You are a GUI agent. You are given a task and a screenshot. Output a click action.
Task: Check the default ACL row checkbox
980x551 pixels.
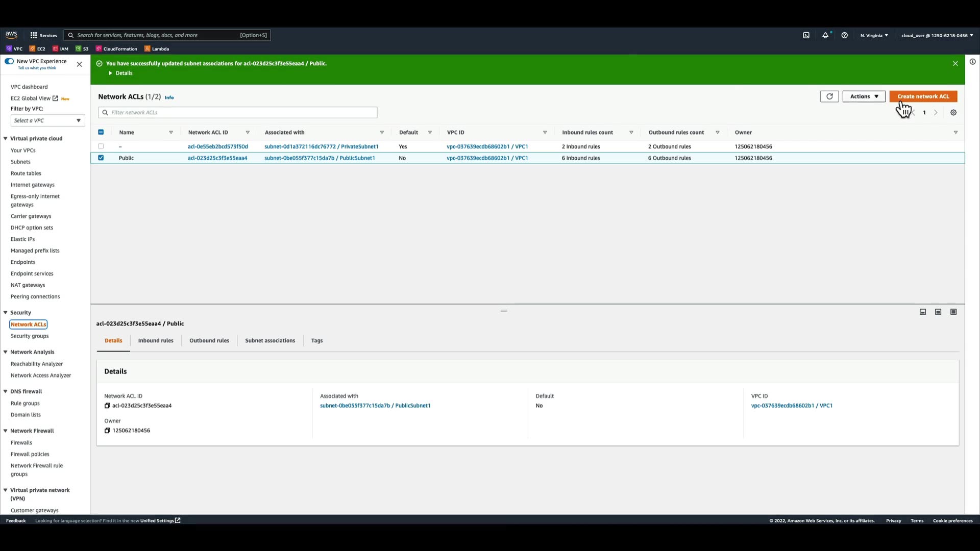pyautogui.click(x=101, y=146)
